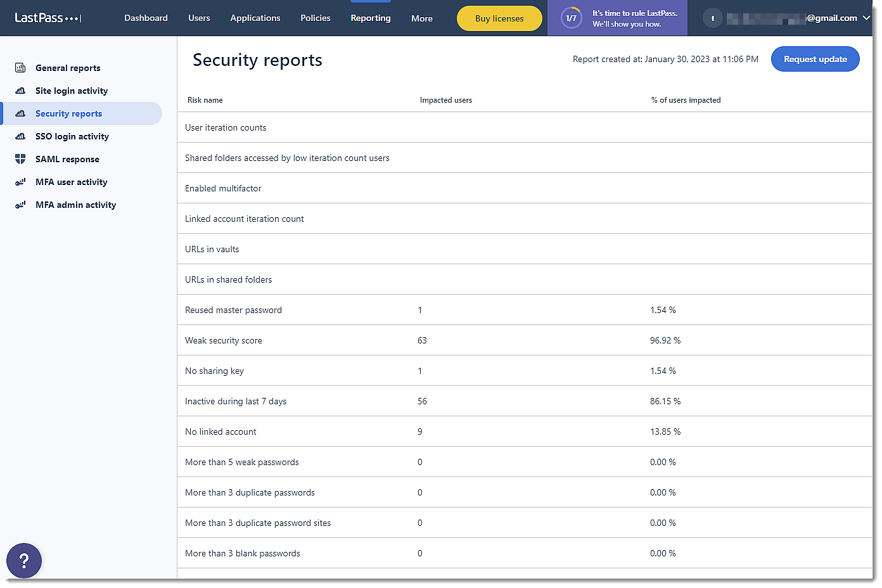Screen dimensions: 882x588
Task: Click the Weak security score row
Action: 224,340
